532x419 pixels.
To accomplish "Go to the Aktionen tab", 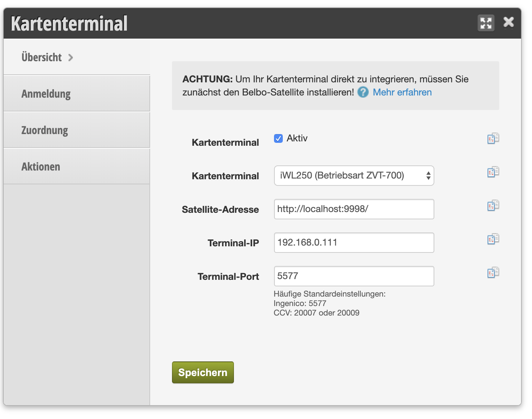I will click(41, 167).
